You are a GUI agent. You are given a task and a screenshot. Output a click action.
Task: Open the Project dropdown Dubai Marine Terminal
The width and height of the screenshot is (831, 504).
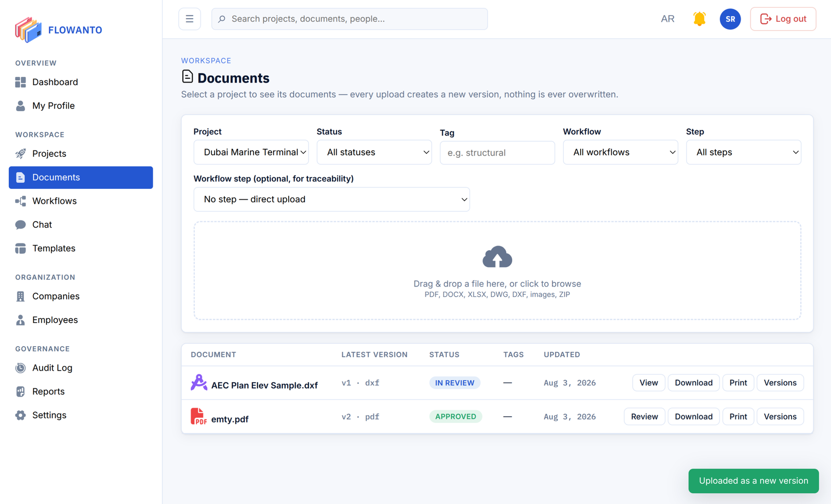point(251,152)
